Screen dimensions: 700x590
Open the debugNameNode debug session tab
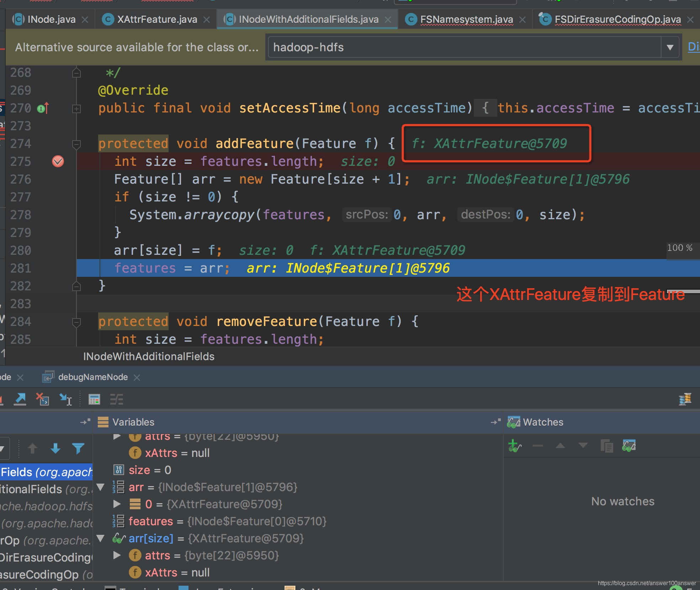coord(93,377)
